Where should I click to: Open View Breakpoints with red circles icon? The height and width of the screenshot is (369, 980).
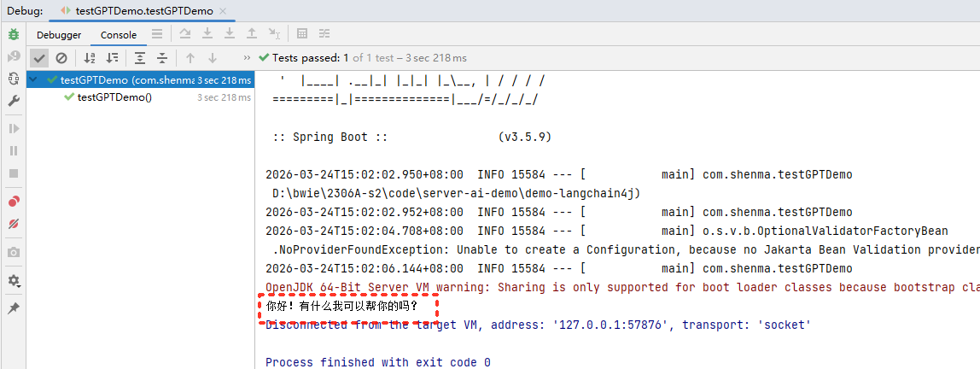pyautogui.click(x=14, y=202)
